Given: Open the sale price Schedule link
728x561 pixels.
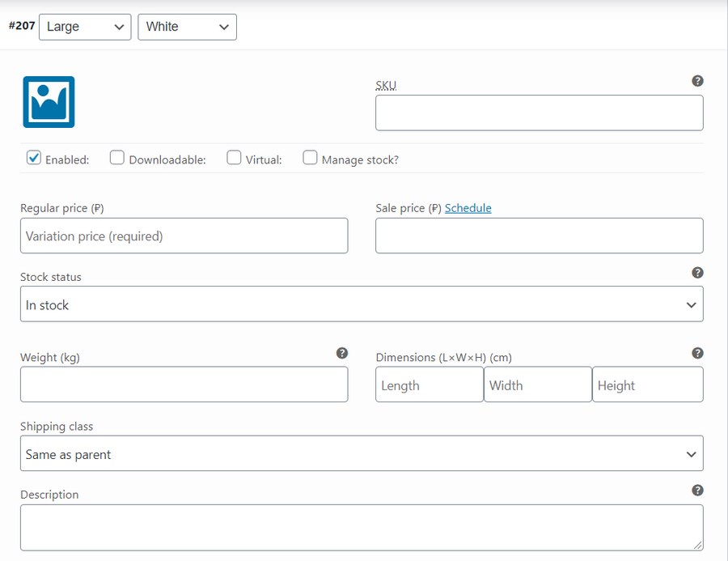Looking at the screenshot, I should (468, 208).
